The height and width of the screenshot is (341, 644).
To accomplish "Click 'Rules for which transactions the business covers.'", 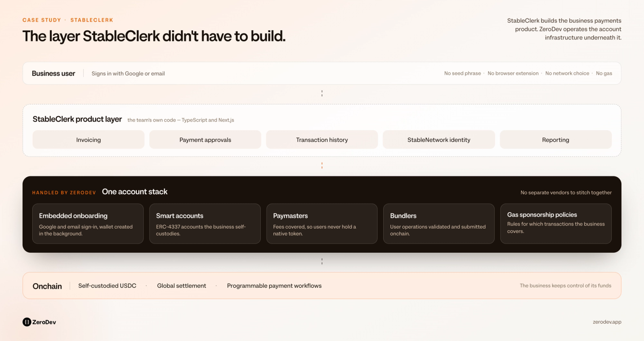I will point(556,228).
